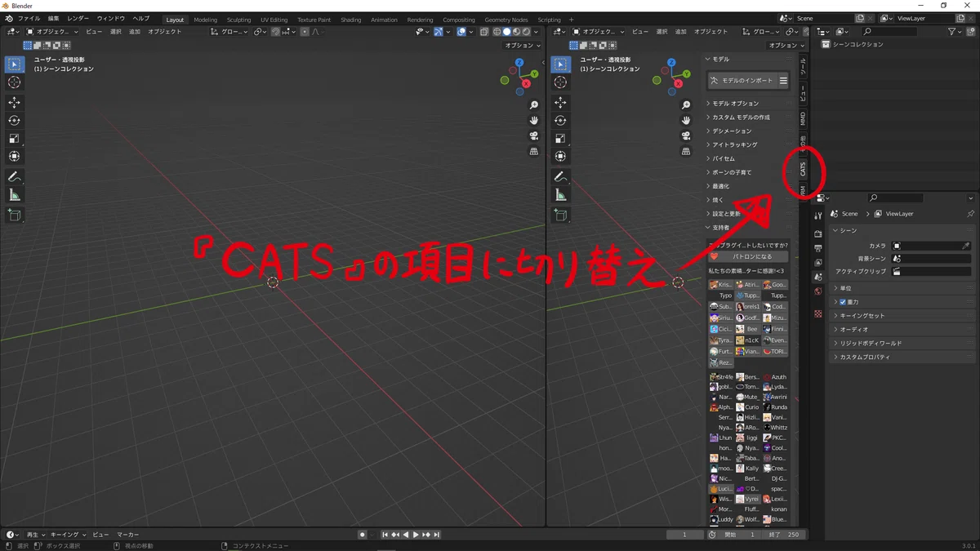This screenshot has width=980, height=551.
Task: Choose the Rotate tool in left viewport
Action: click(15, 121)
